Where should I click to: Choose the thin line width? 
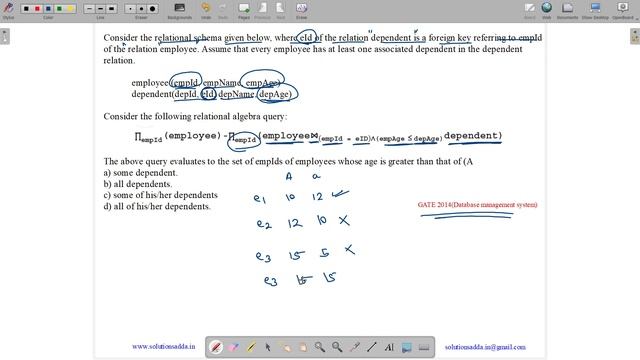click(89, 9)
